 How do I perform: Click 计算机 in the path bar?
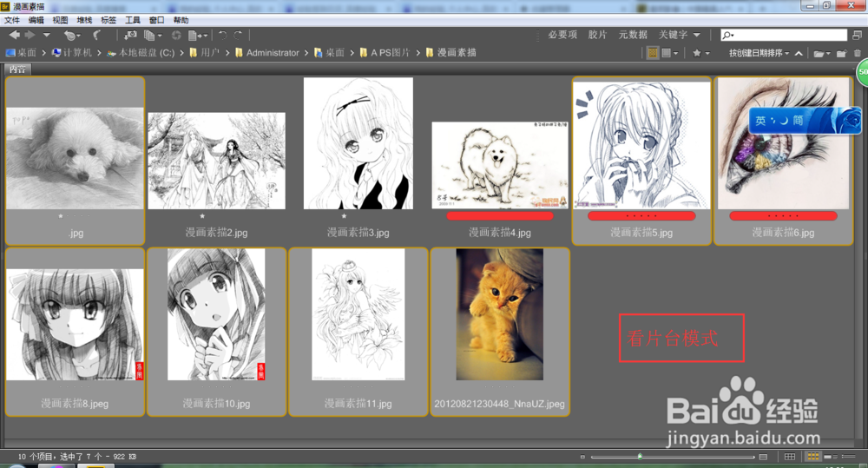(72, 53)
